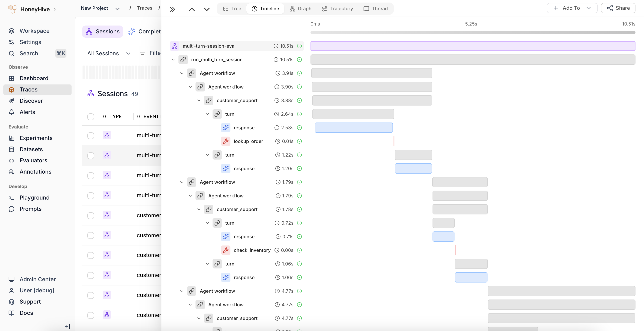Check the second multi-turn session row checkbox
644x331 pixels.
click(x=91, y=156)
